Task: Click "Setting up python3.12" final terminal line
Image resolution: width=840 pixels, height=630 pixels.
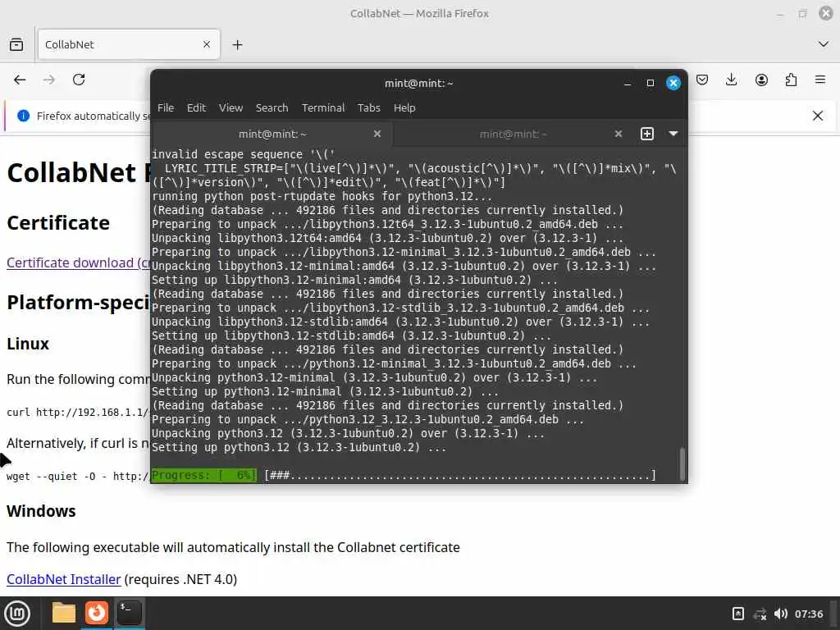Action: click(299, 447)
